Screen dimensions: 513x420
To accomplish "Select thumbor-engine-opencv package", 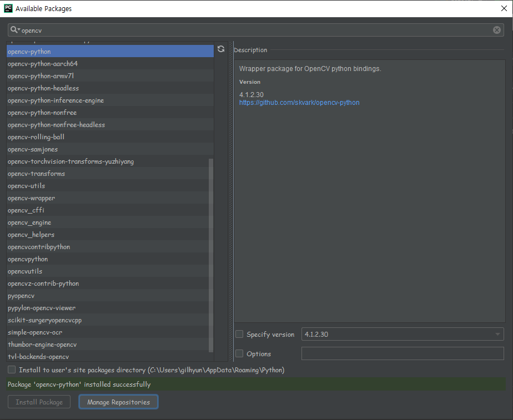I will click(107, 345).
